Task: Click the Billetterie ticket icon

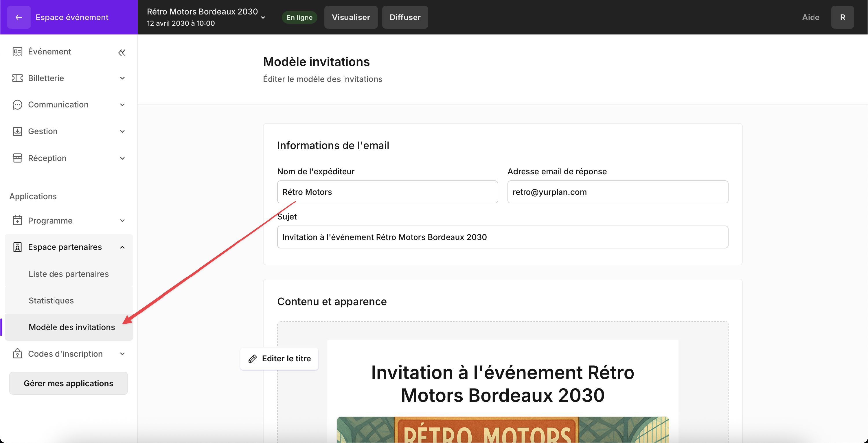Action: [x=17, y=78]
